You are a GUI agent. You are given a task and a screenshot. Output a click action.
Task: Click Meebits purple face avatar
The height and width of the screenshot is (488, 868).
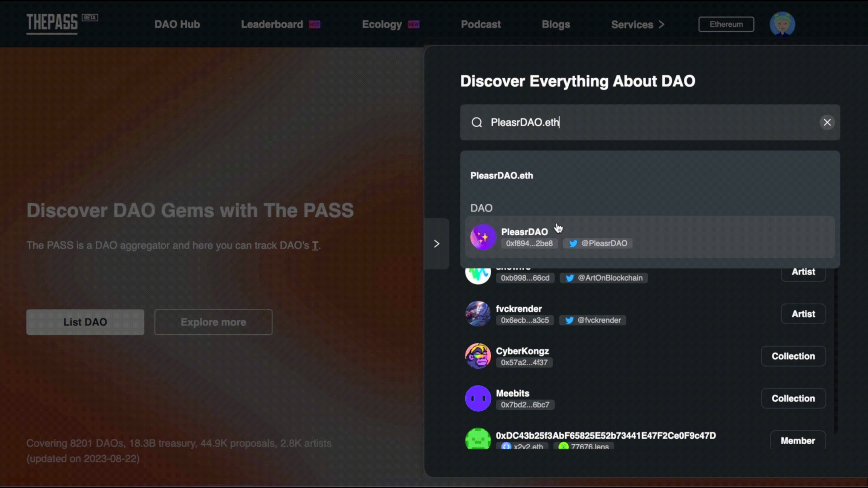(478, 398)
